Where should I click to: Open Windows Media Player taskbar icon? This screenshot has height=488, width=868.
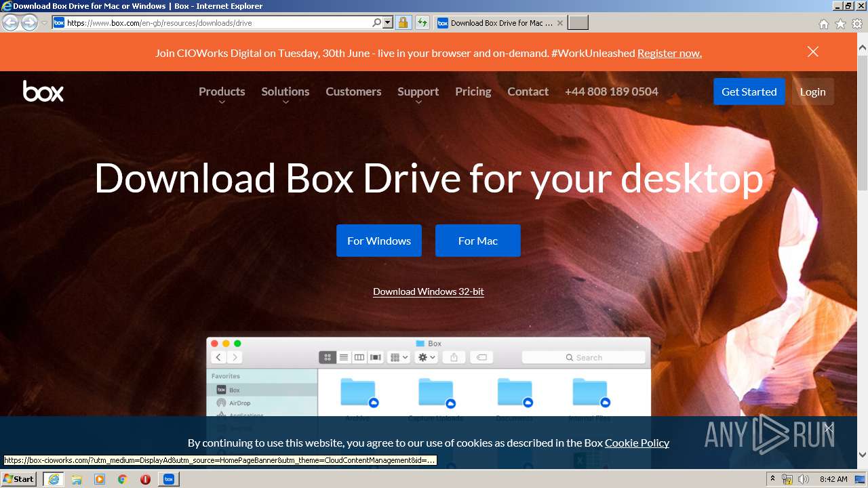tap(100, 479)
